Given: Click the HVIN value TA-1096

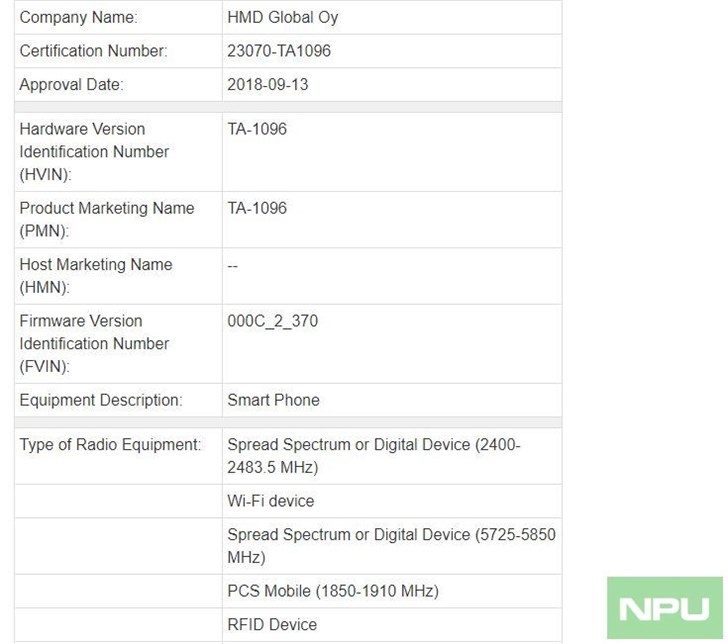Looking at the screenshot, I should click(x=257, y=129).
